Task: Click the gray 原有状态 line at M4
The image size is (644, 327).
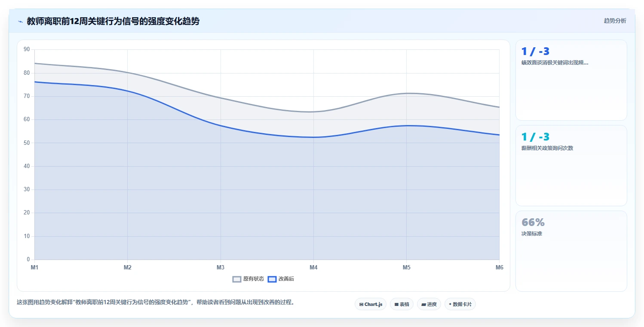Action: (313, 112)
